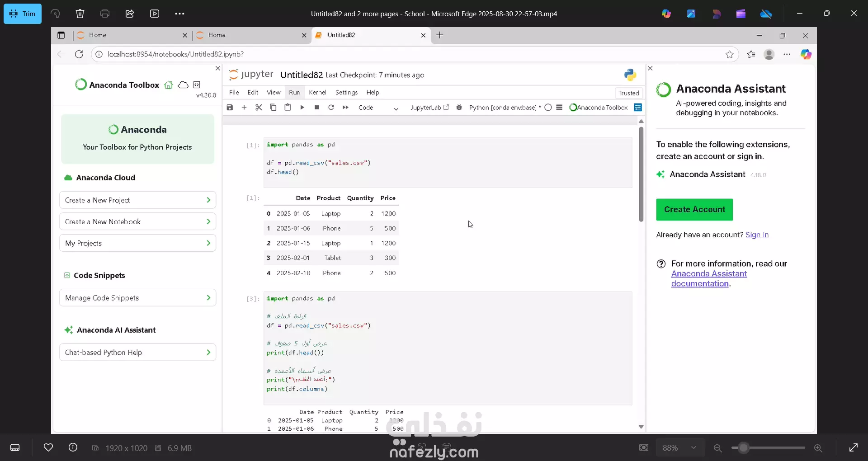Click the Sign In link
This screenshot has height=461, width=868.
pyautogui.click(x=757, y=235)
